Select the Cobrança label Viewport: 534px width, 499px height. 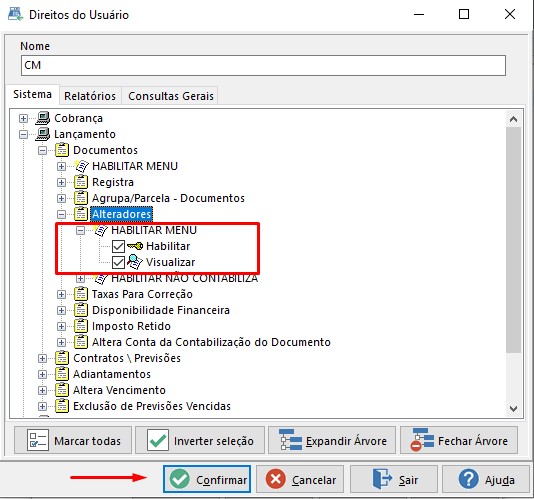pyautogui.click(x=79, y=118)
